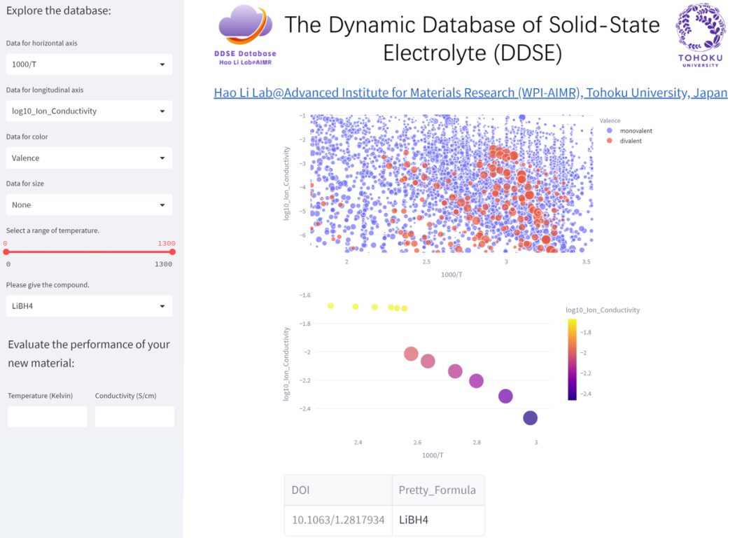
Task: Click the Temperature (Kelvin) input field
Action: coord(48,416)
